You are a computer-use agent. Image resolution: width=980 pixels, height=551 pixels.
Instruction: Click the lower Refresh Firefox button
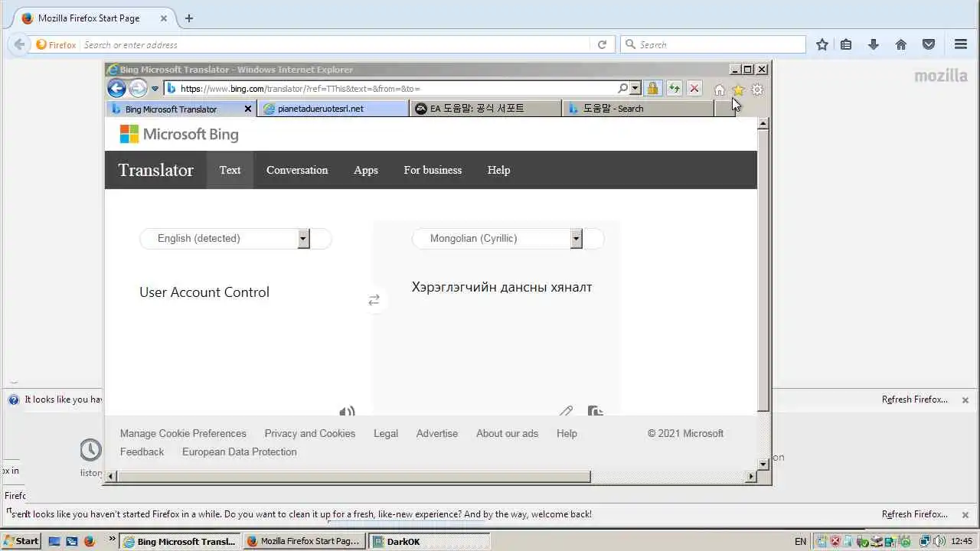pos(915,514)
